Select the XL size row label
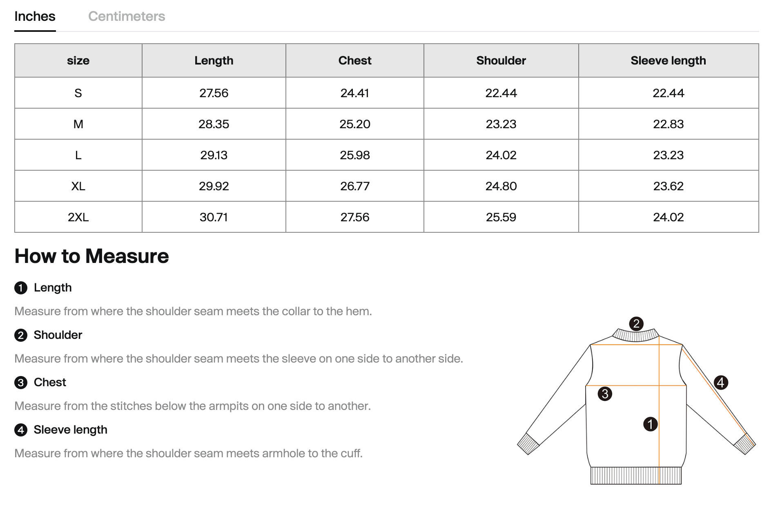This screenshot has width=769, height=532. (78, 186)
